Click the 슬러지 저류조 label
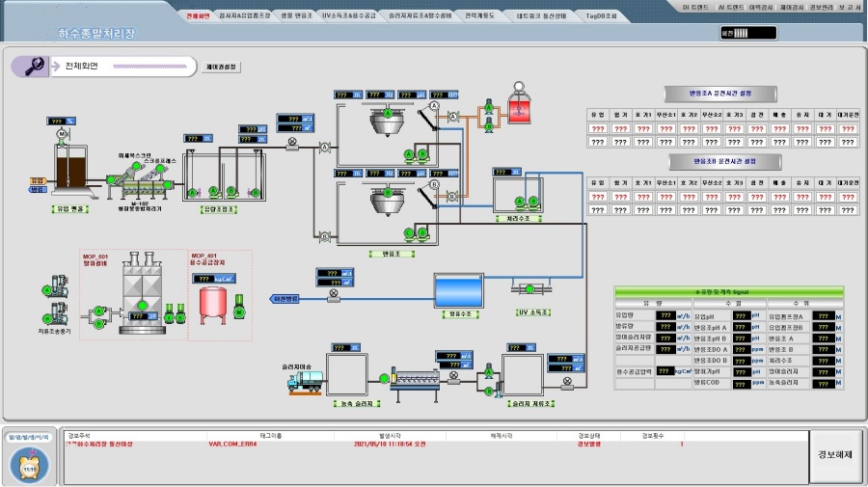This screenshot has width=868, height=487. (x=531, y=403)
